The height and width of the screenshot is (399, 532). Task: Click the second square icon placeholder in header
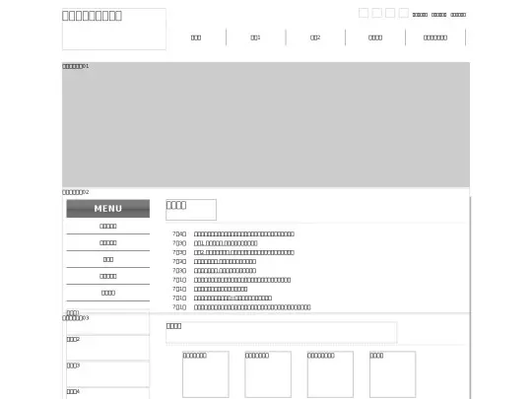[x=376, y=13]
